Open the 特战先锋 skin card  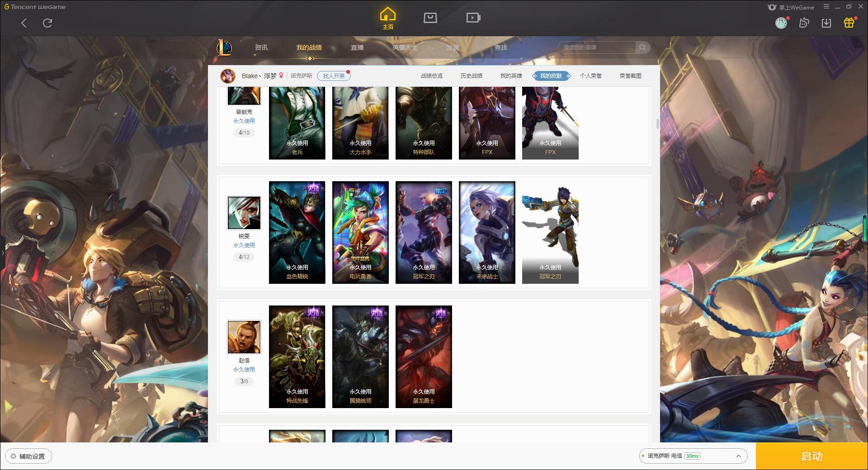tap(297, 357)
